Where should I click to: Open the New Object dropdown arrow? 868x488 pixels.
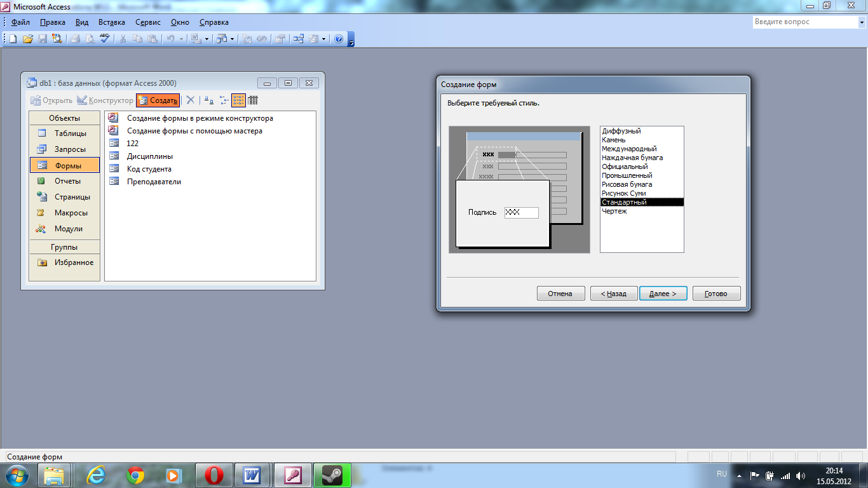tap(323, 39)
